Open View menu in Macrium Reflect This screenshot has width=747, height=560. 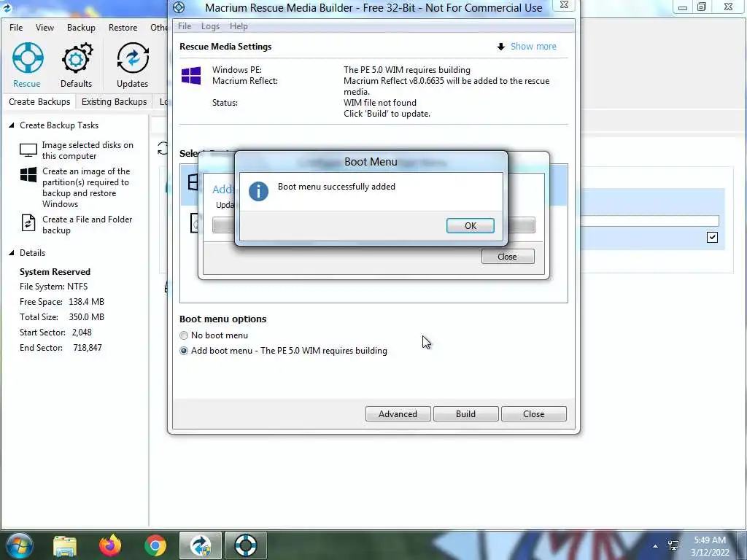click(44, 28)
